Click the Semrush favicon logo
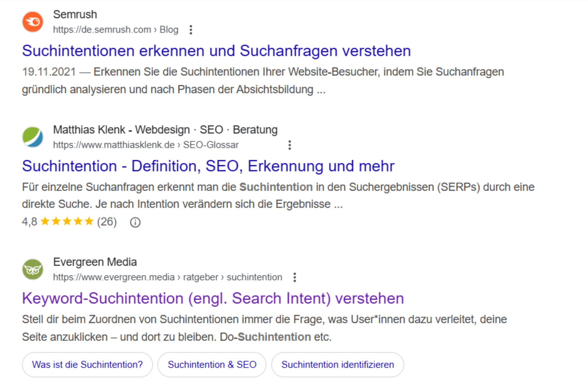Viewport: 588px width, 388px height. 32,21
